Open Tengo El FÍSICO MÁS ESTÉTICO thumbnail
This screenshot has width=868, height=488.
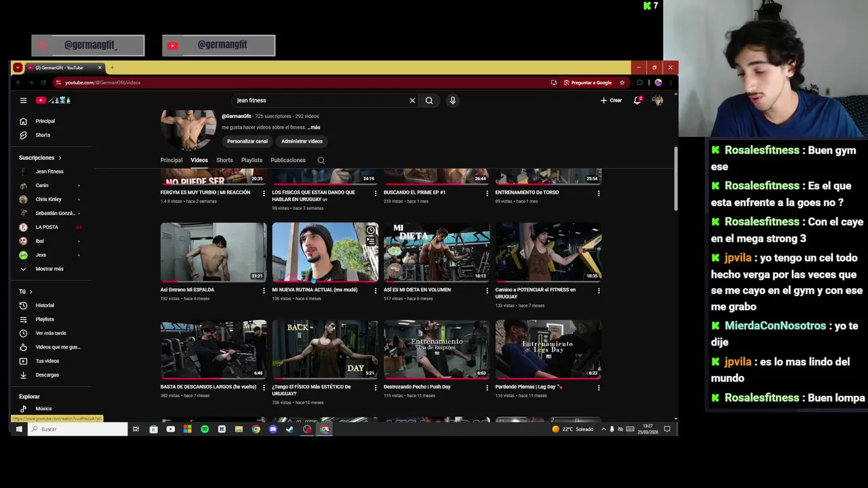[325, 350]
